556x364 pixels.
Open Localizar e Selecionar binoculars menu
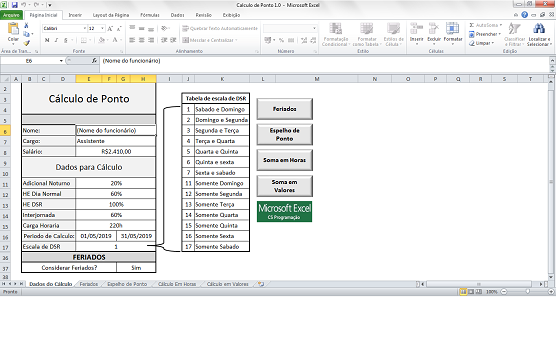539,34
